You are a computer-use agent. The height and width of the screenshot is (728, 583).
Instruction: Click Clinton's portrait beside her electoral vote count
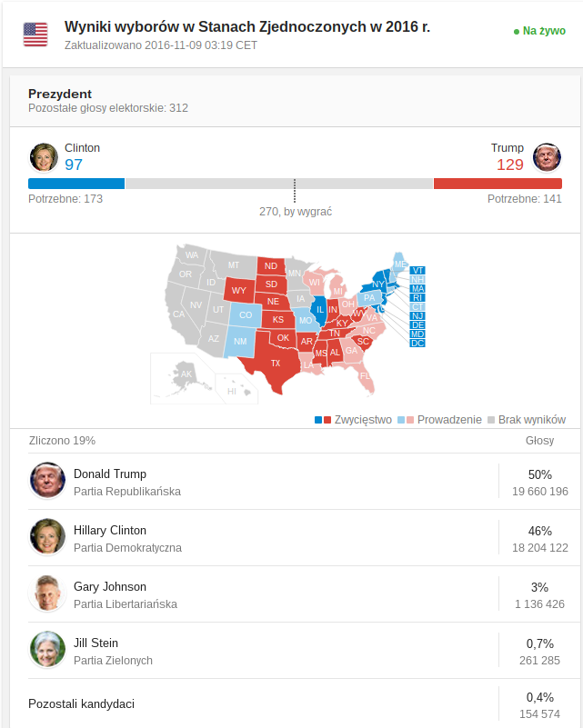44,157
